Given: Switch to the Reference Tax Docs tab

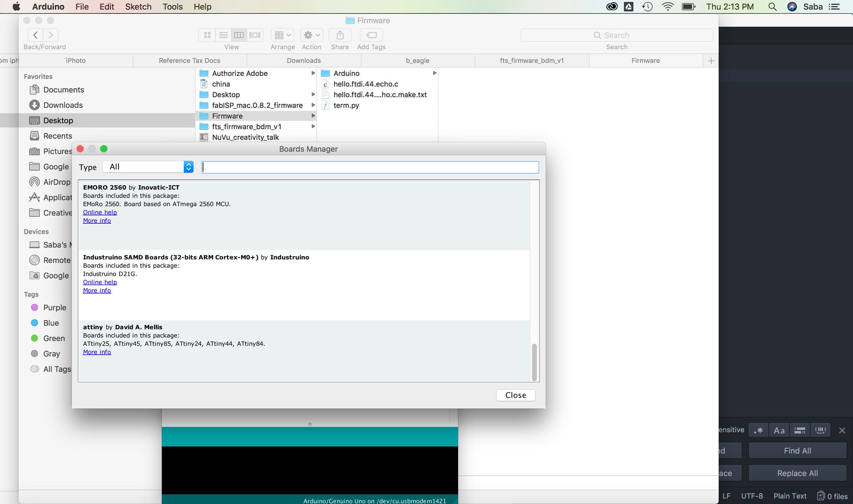Looking at the screenshot, I should tap(190, 60).
